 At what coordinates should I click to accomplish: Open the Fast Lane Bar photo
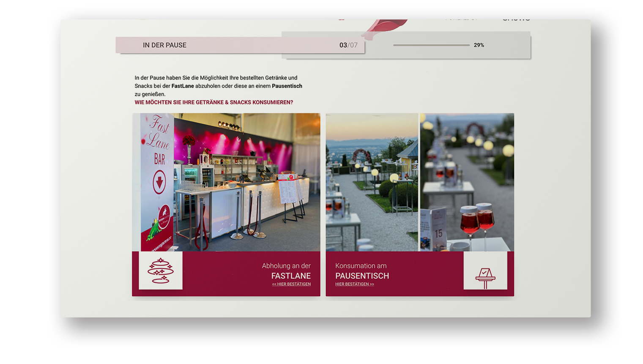226,182
